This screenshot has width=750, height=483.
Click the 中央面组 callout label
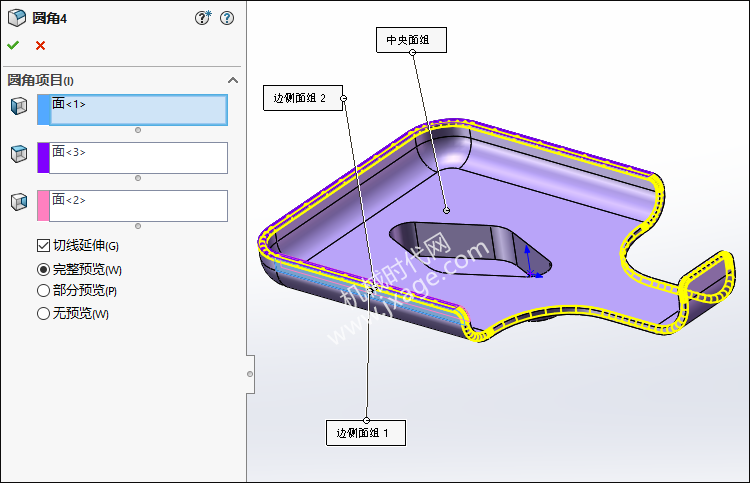[411, 40]
